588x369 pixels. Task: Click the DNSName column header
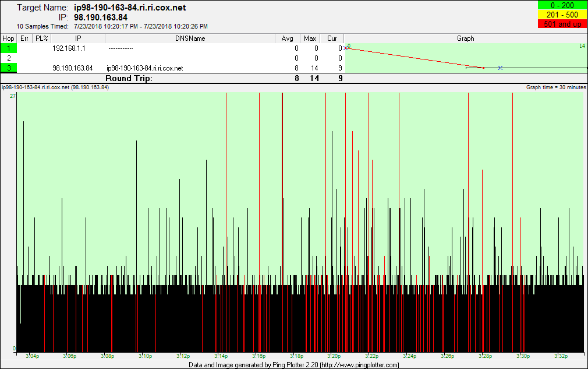[x=190, y=38]
